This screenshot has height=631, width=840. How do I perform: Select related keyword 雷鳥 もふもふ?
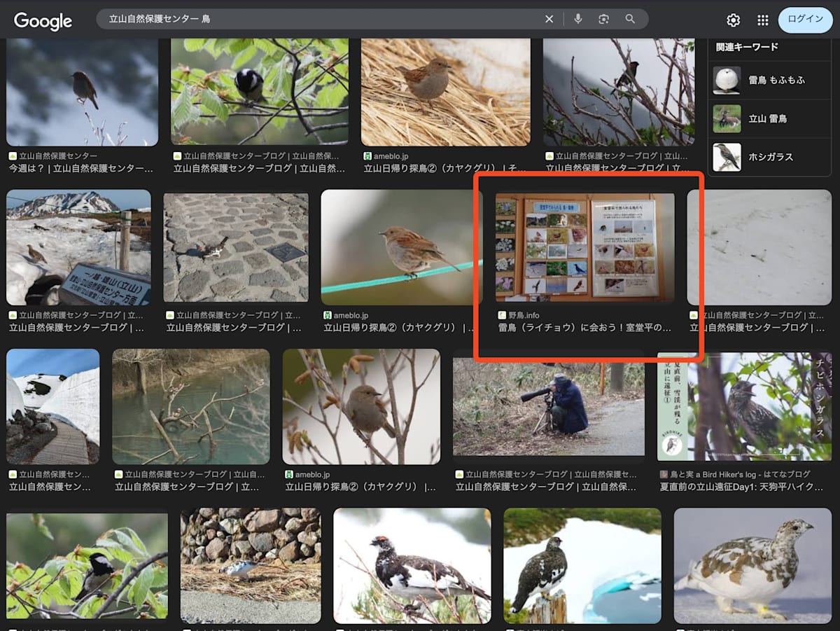[x=770, y=80]
